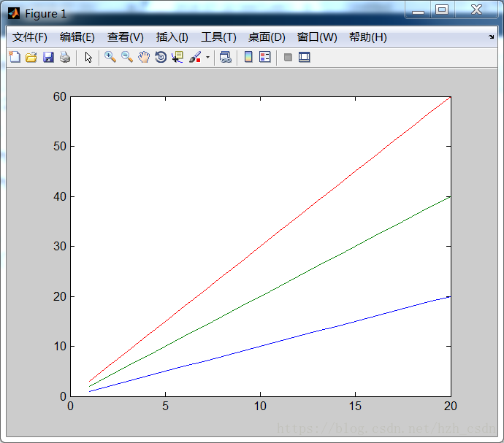This screenshot has height=443, width=504.
Task: Open the 帮助(H) menu
Action: tap(368, 37)
